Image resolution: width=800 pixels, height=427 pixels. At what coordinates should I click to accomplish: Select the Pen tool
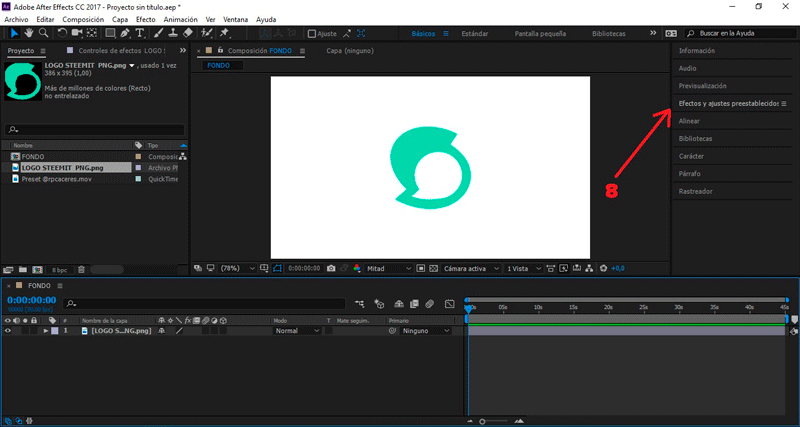123,33
